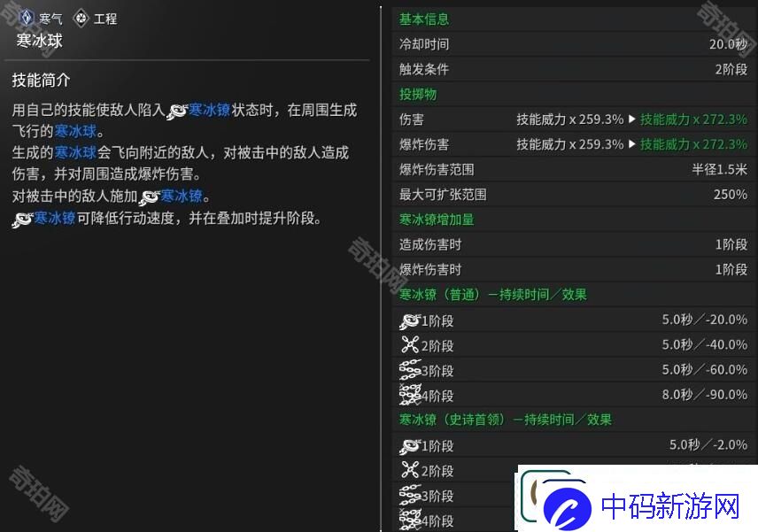
Task: Click the shackle icon after 敌人施加
Action: [150, 197]
